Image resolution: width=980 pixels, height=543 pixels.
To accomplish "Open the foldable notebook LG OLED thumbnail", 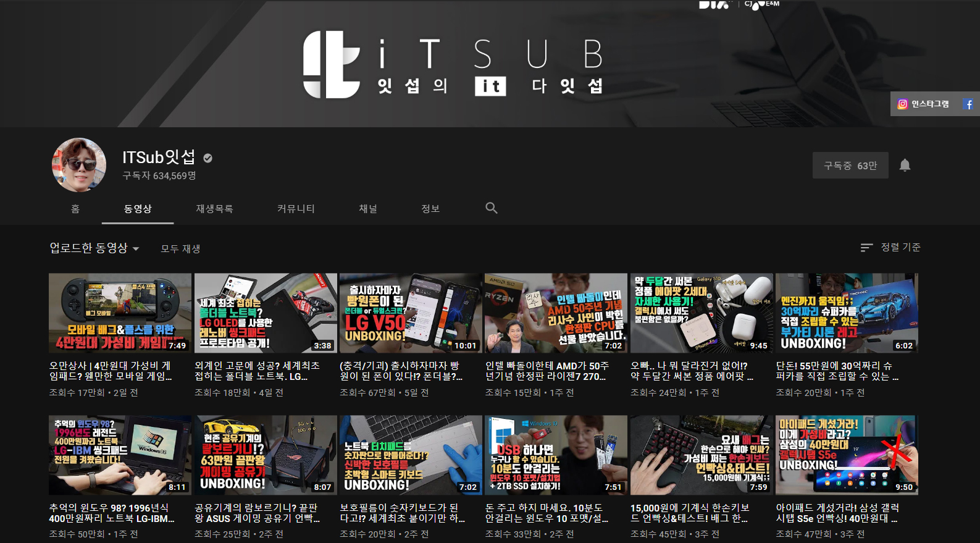I will [x=266, y=313].
